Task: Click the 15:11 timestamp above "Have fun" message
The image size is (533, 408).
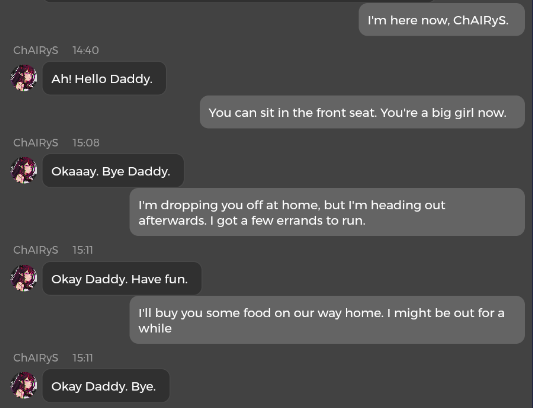Action: click(83, 250)
